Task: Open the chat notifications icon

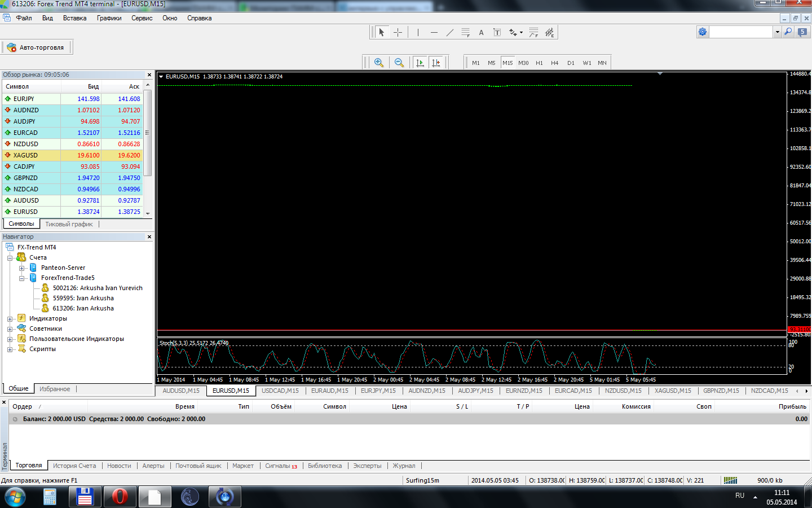Action: pos(802,32)
